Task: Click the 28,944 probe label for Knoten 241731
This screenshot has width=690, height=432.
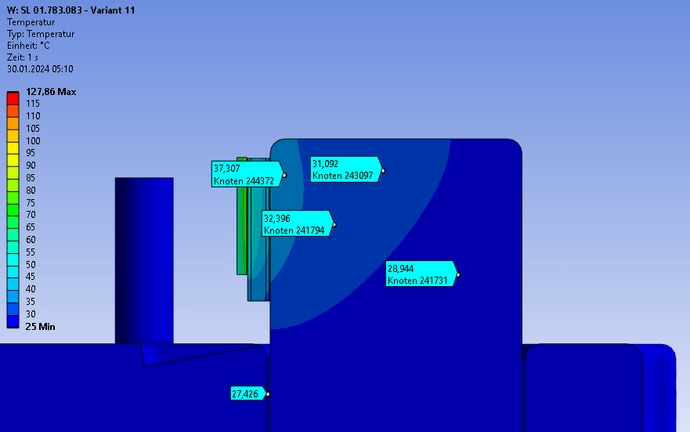Action: point(420,274)
